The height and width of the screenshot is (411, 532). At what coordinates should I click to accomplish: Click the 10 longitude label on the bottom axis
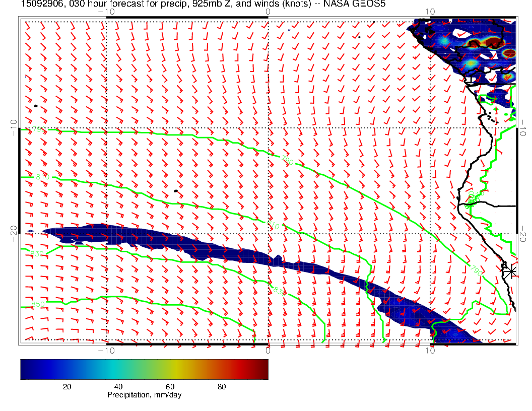pyautogui.click(x=430, y=351)
